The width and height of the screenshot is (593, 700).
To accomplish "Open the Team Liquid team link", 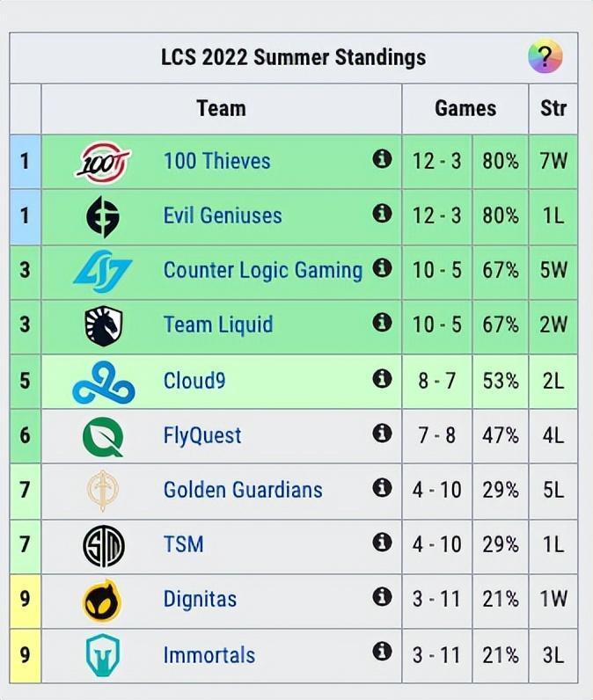I will click(x=218, y=324).
